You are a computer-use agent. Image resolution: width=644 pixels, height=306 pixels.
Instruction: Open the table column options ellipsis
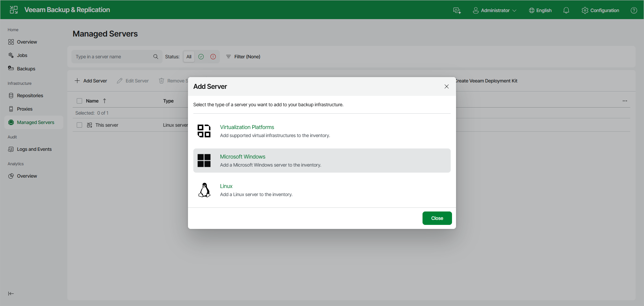(x=625, y=101)
